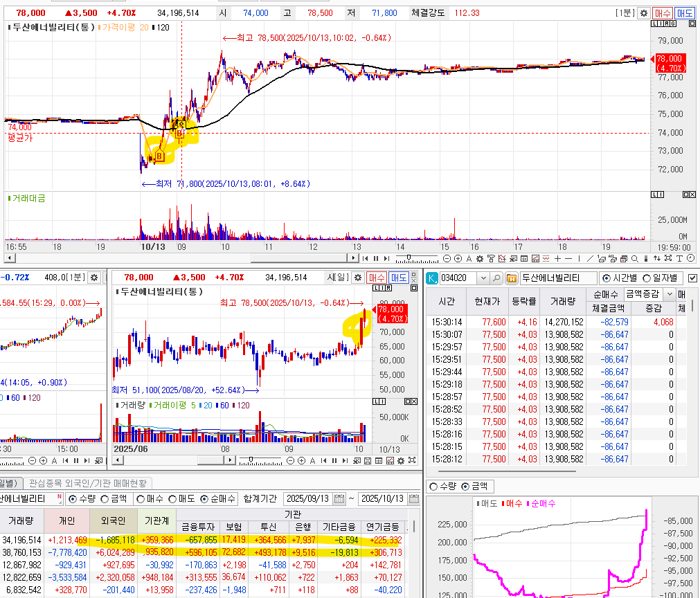Click save disk icon in daily chart toolbar
This screenshot has width=700, height=598.
click(x=368, y=460)
